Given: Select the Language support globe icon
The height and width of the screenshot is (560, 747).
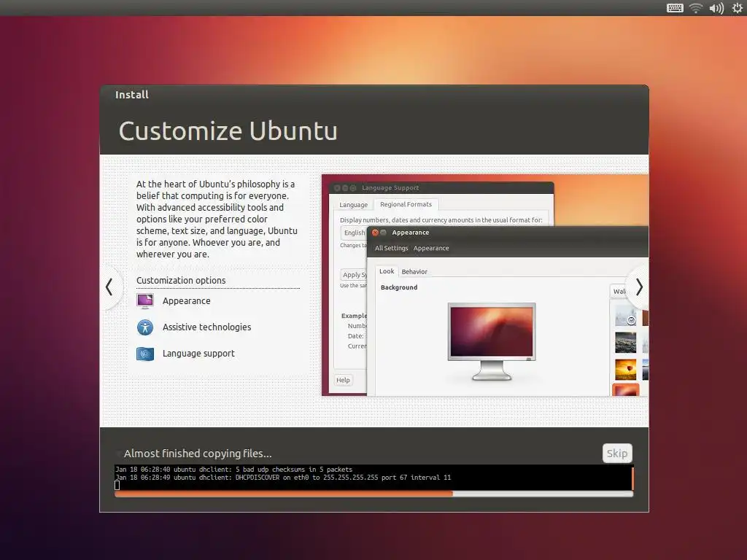Looking at the screenshot, I should pos(145,354).
